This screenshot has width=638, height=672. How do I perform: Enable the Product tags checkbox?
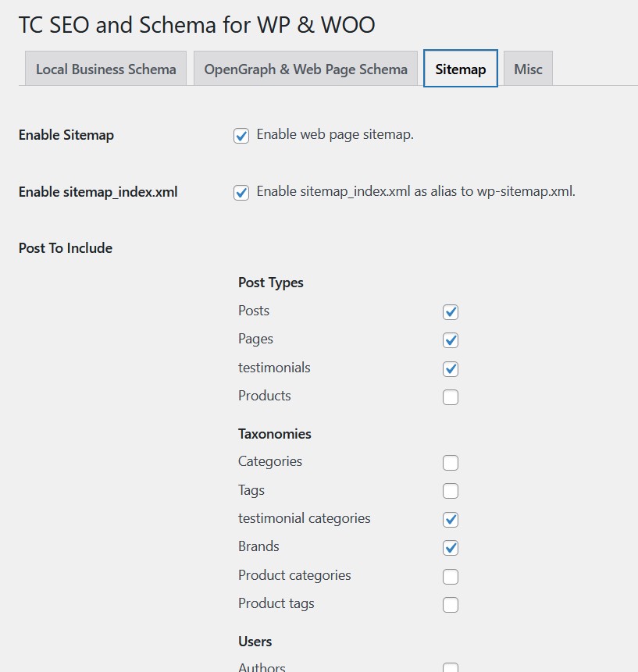[x=450, y=604]
